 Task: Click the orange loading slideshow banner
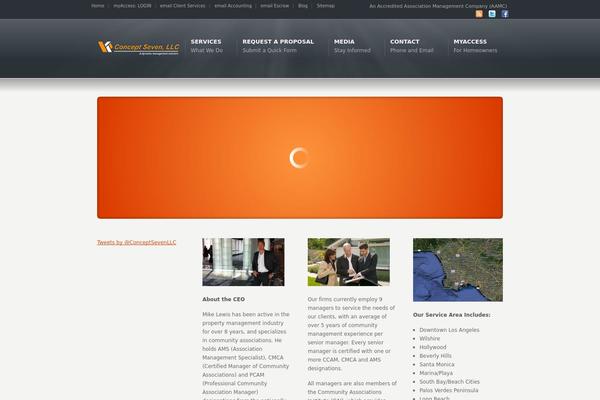[300, 158]
